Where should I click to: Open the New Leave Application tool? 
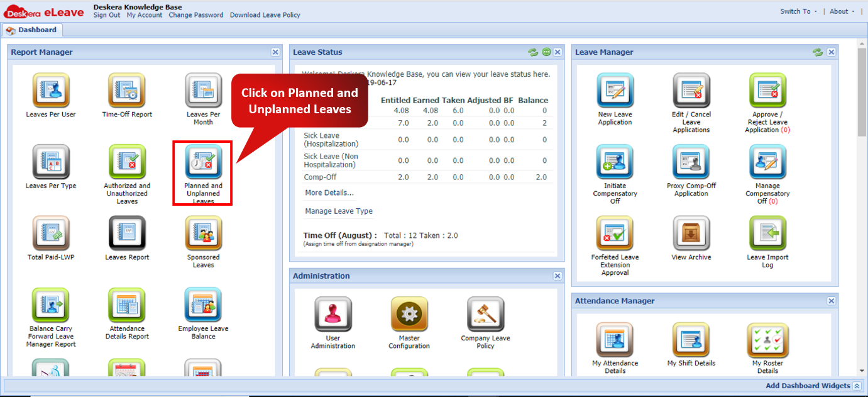pos(614,91)
